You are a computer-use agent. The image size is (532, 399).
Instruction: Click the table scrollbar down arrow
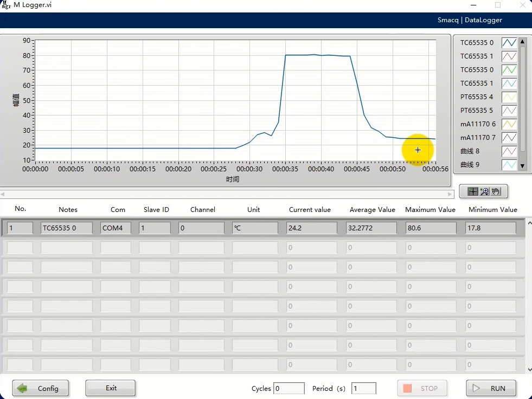point(529,370)
